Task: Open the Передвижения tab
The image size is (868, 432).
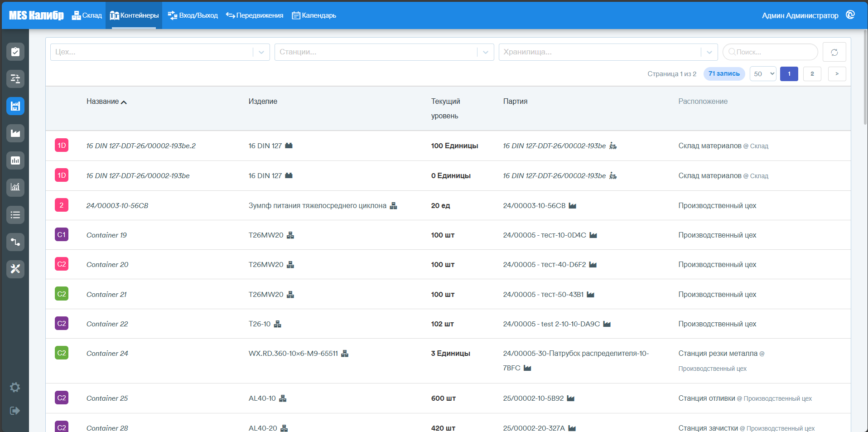Action: click(255, 15)
